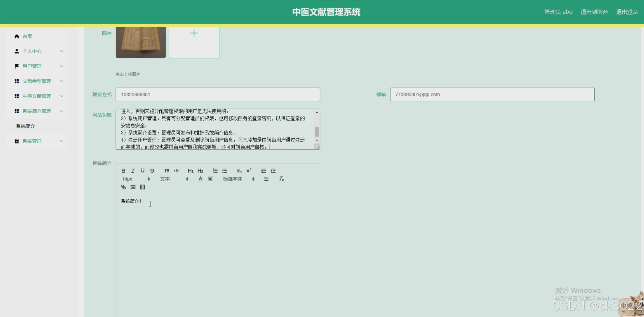Screen dimensions: 644x317
Task: Click the superscript icon
Action: (x=249, y=171)
